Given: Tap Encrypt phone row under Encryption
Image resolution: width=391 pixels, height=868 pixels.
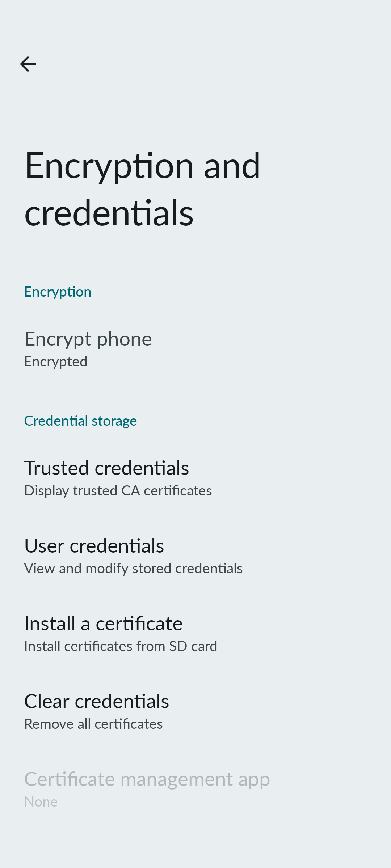Looking at the screenshot, I should pos(88,340).
